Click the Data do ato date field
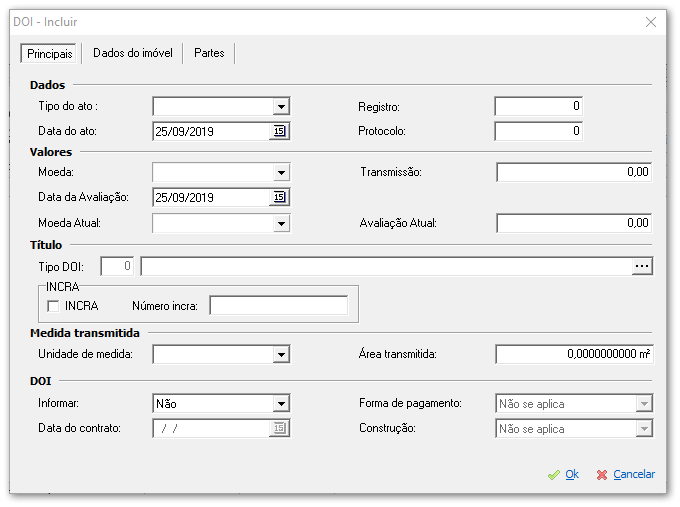Viewport: 680px width, 507px height. [x=212, y=131]
